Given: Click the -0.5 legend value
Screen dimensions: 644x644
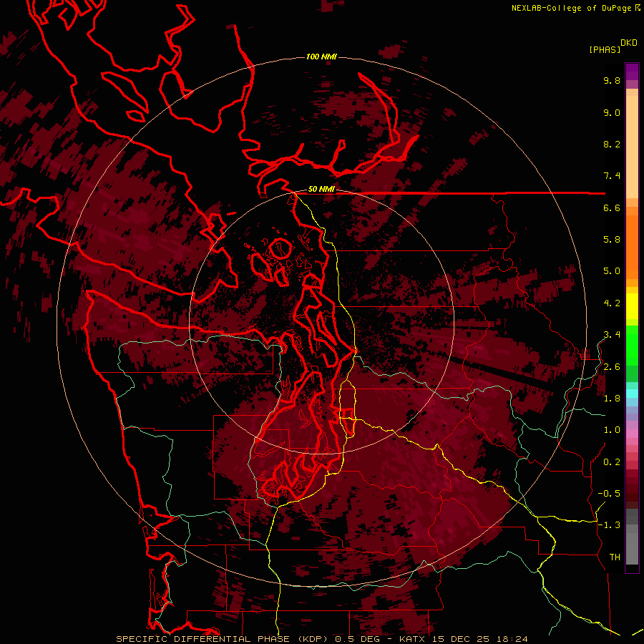Looking at the screenshot, I should tap(609, 494).
